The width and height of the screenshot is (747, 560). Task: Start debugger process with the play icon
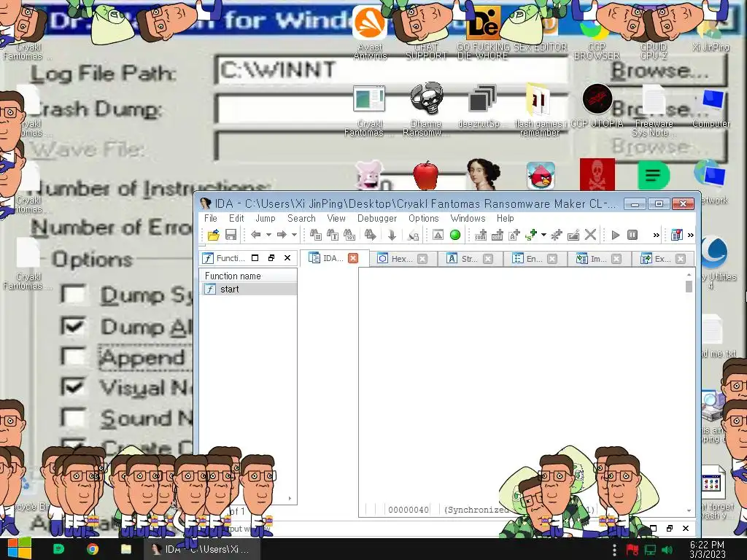tap(616, 235)
